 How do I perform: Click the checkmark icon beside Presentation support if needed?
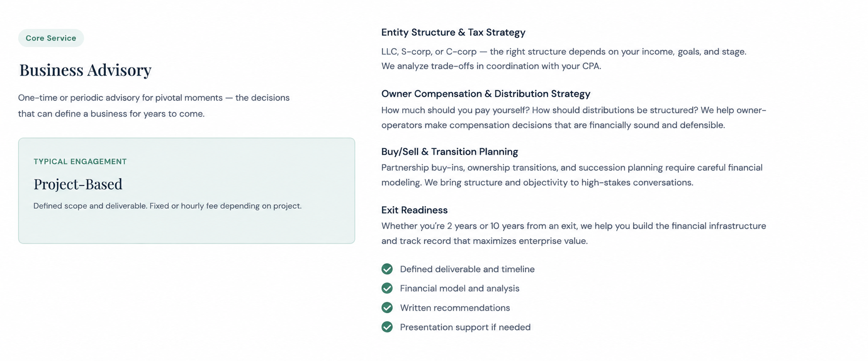[387, 327]
